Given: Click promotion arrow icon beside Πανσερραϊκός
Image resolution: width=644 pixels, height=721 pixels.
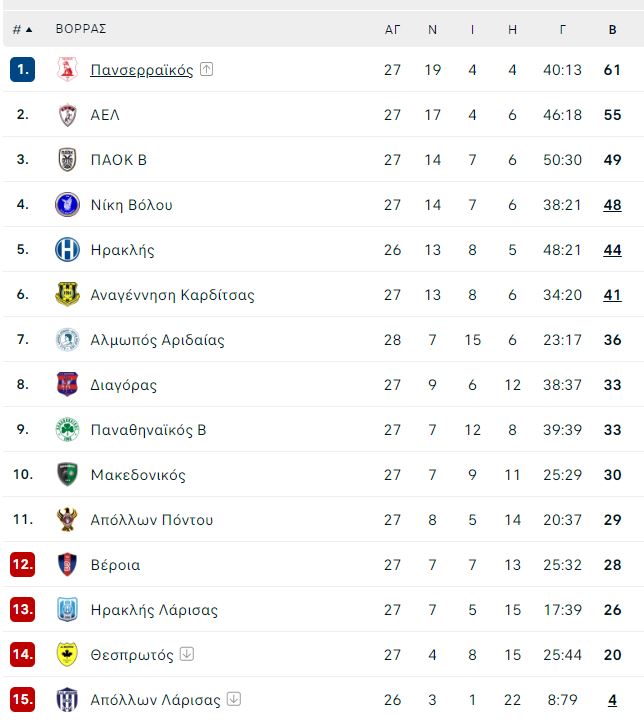Looking at the screenshot, I should coord(206,69).
